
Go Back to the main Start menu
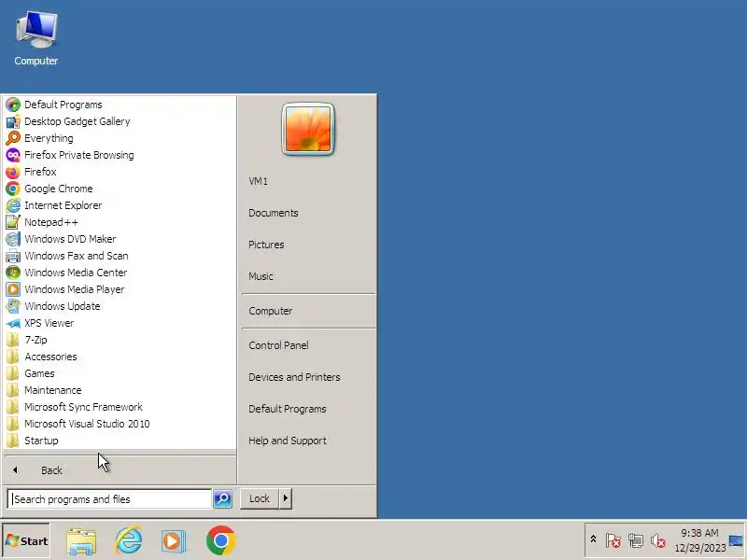[x=120, y=470]
